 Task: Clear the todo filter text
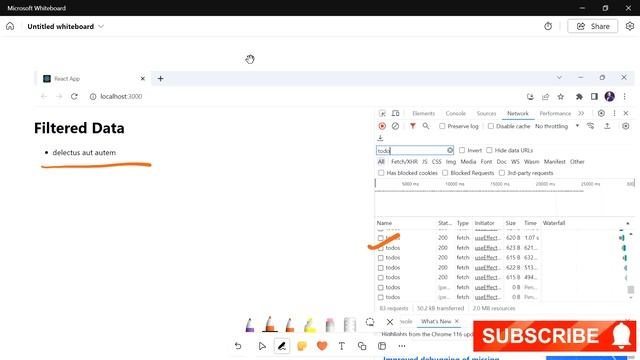tap(450, 151)
